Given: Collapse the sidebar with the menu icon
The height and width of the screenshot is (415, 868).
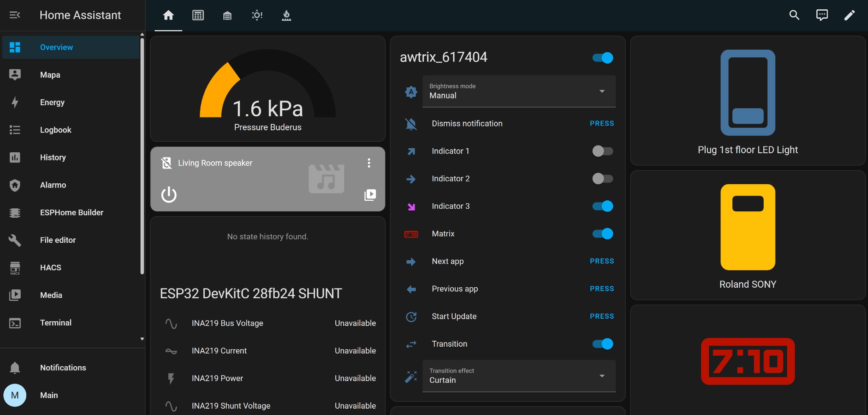Looking at the screenshot, I should [15, 15].
